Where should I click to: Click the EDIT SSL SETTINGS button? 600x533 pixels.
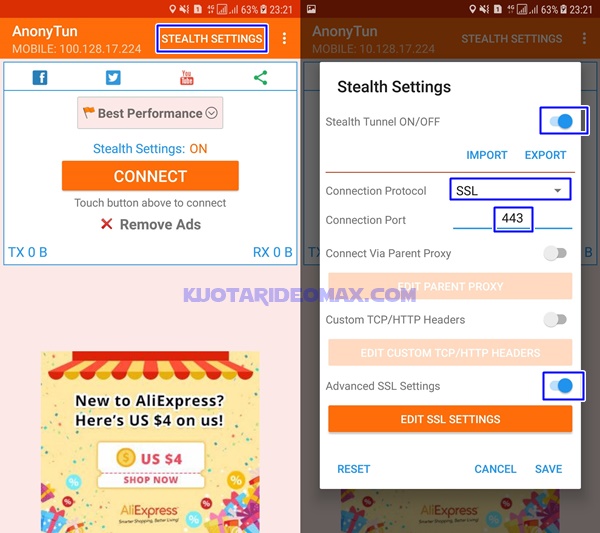click(450, 419)
